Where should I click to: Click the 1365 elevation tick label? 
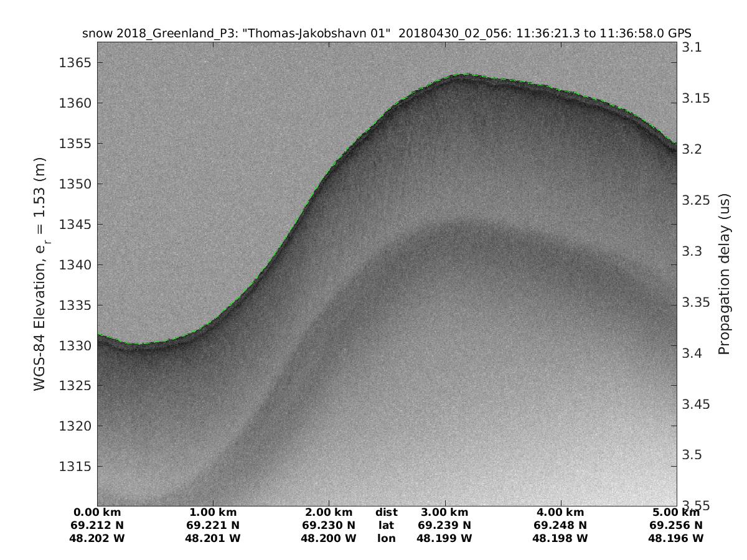tap(75, 63)
